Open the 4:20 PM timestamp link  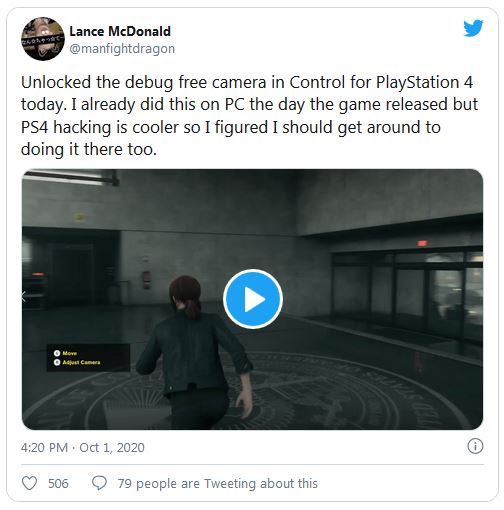[x=44, y=447]
